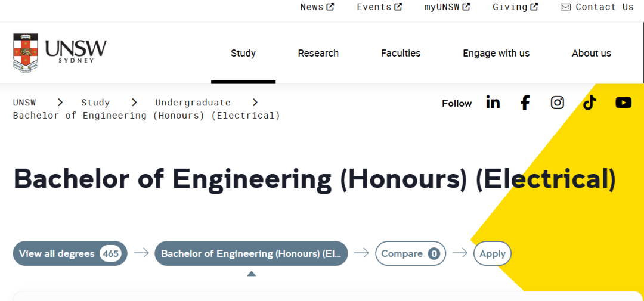
Task: Click the Facebook follow icon
Action: coord(525,103)
